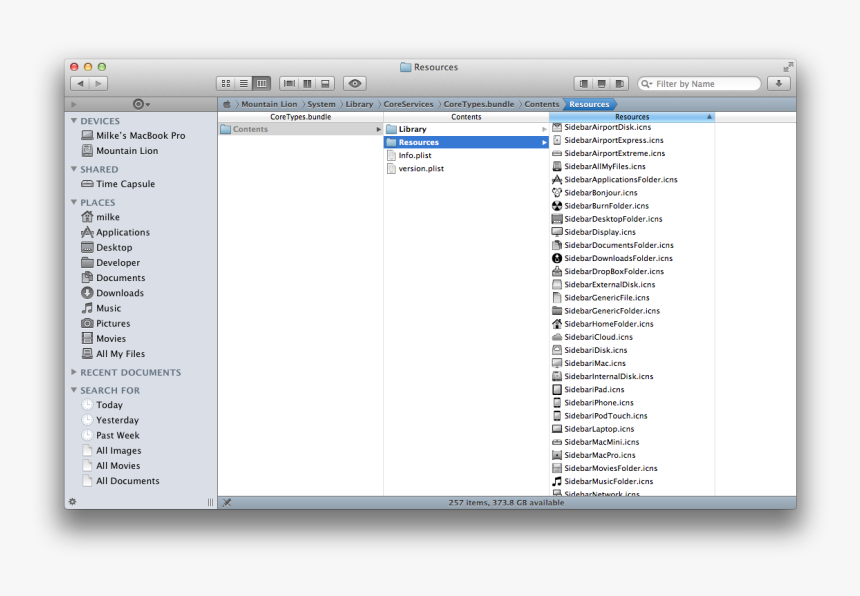Viewport: 860px width, 596px height.
Task: Collapse the SEARCH FOR sidebar section
Action: 74,390
